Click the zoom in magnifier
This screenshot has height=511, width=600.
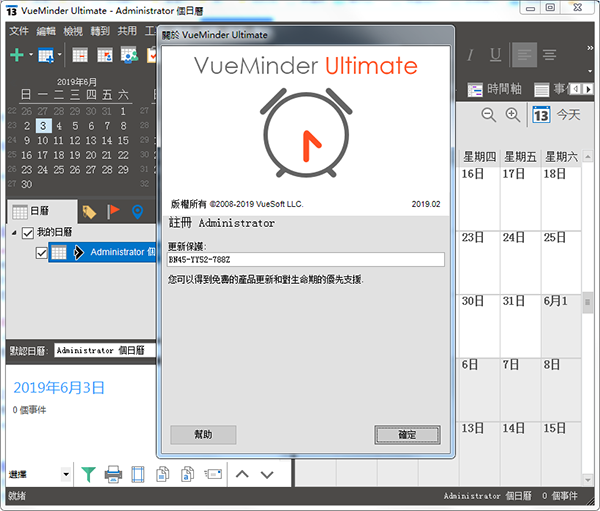point(513,114)
